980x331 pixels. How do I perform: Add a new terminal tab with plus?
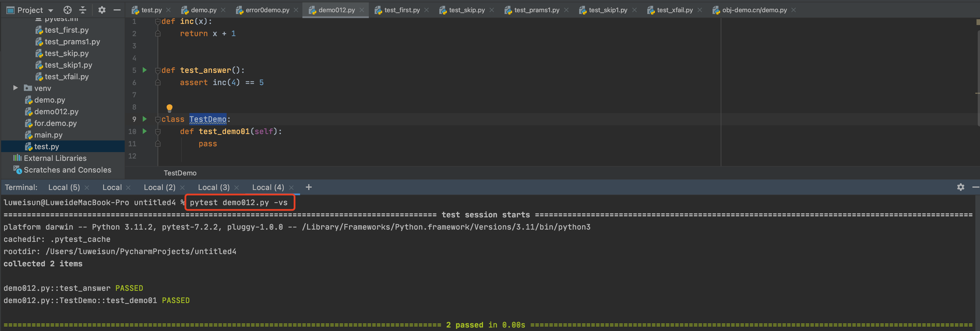point(309,187)
